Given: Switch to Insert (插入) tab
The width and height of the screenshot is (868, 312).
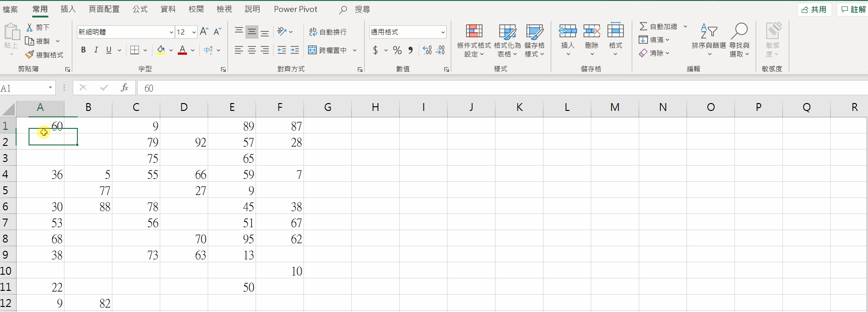Looking at the screenshot, I should click(68, 9).
